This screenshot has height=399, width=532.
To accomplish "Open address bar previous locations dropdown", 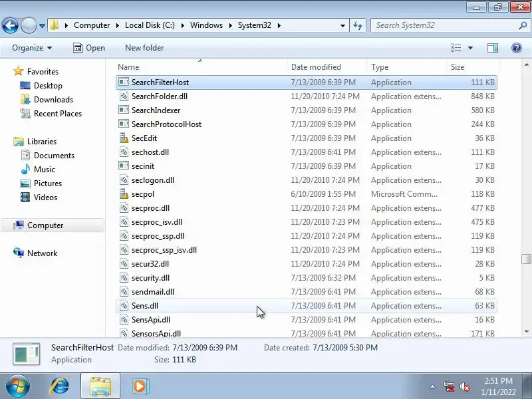I will coord(342,25).
